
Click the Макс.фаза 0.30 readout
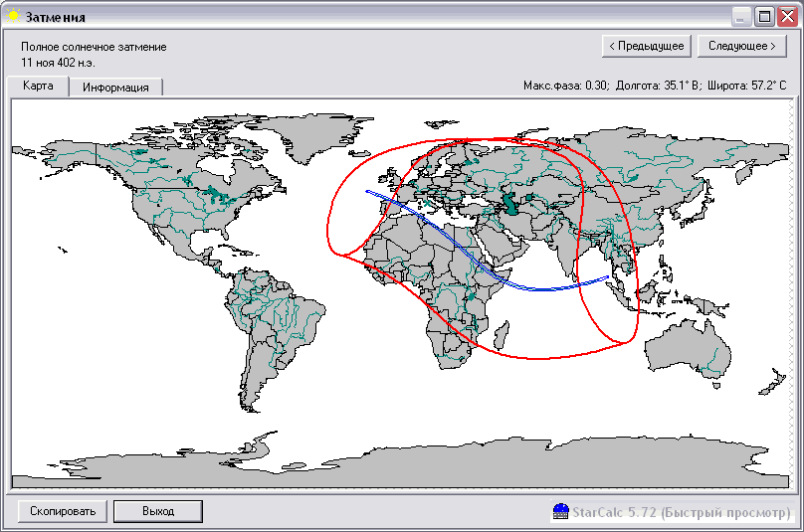coord(565,86)
